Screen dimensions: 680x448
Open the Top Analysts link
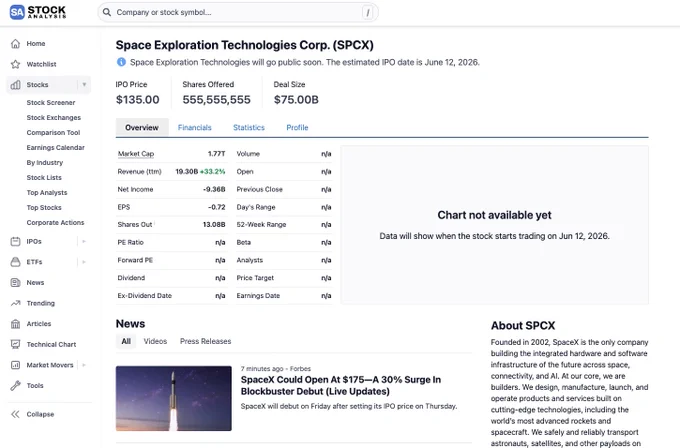[47, 193]
